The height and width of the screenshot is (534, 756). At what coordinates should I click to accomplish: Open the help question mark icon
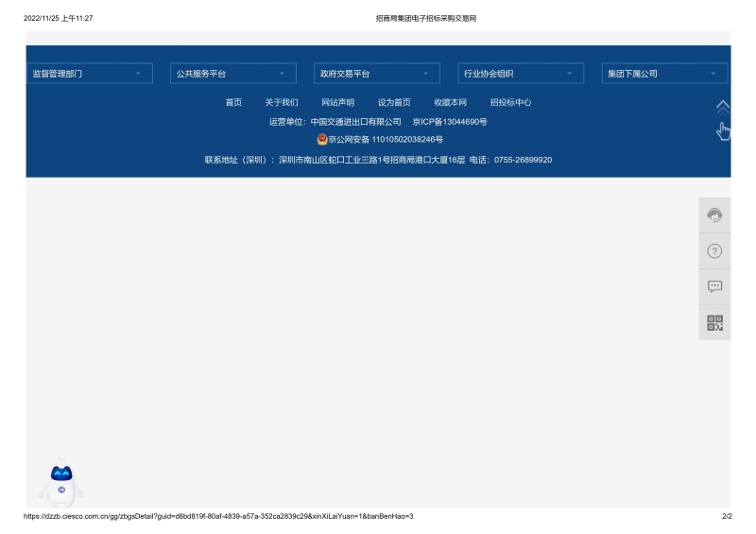(714, 250)
